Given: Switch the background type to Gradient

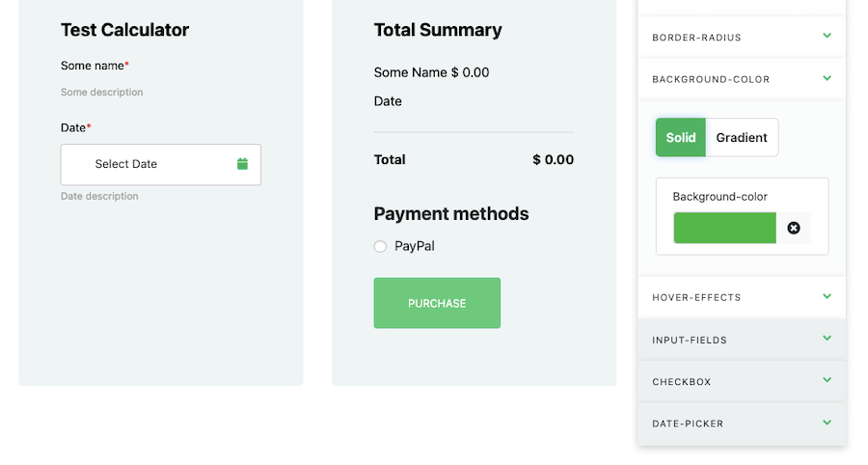Looking at the screenshot, I should point(742,137).
